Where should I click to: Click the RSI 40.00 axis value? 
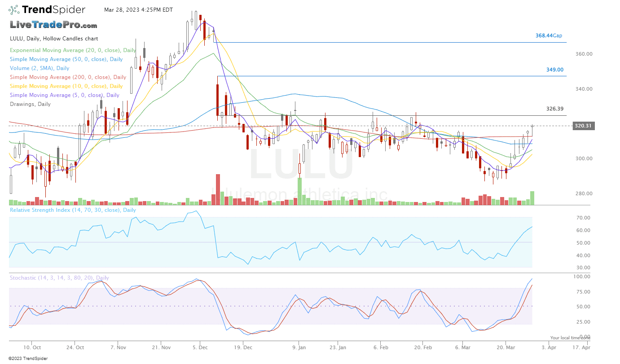[x=584, y=255]
